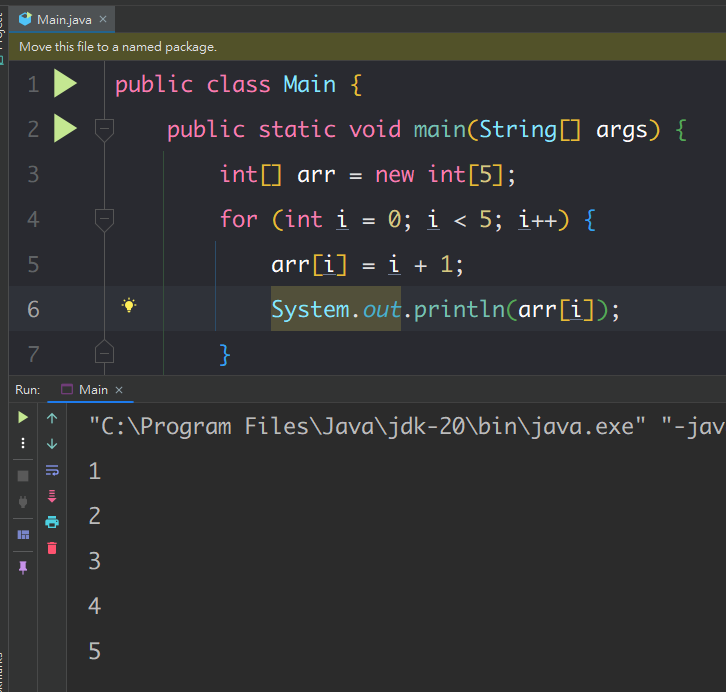The height and width of the screenshot is (692, 726).
Task: Rerun Main using green play icon in Run panel
Action: (23, 418)
